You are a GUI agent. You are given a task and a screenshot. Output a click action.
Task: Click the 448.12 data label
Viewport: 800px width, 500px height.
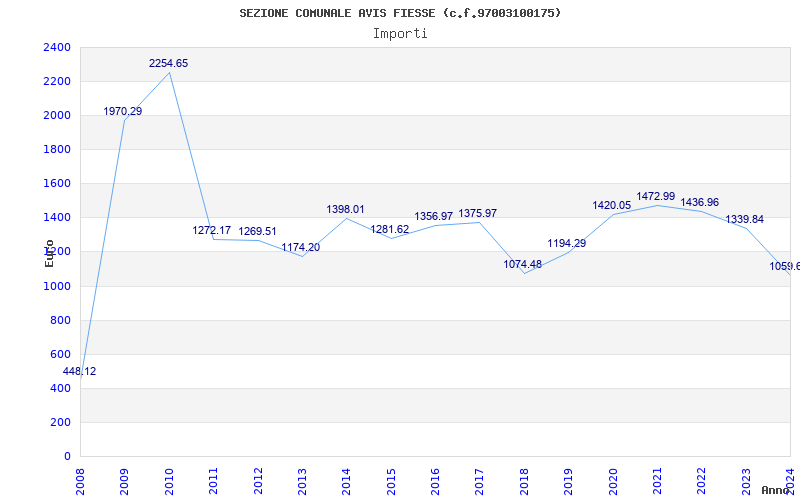click(x=79, y=371)
